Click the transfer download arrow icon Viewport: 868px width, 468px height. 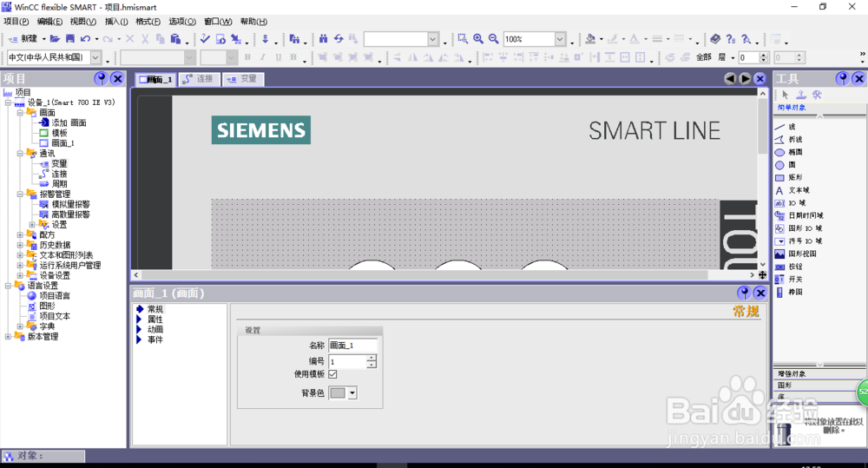[x=265, y=39]
